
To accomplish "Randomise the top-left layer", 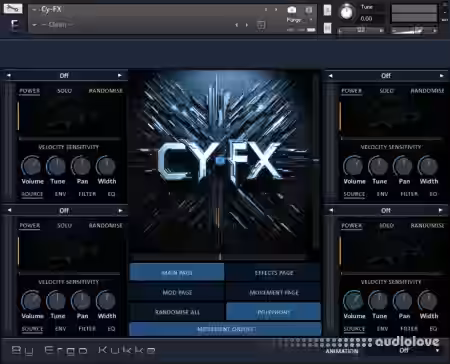I will click(105, 91).
